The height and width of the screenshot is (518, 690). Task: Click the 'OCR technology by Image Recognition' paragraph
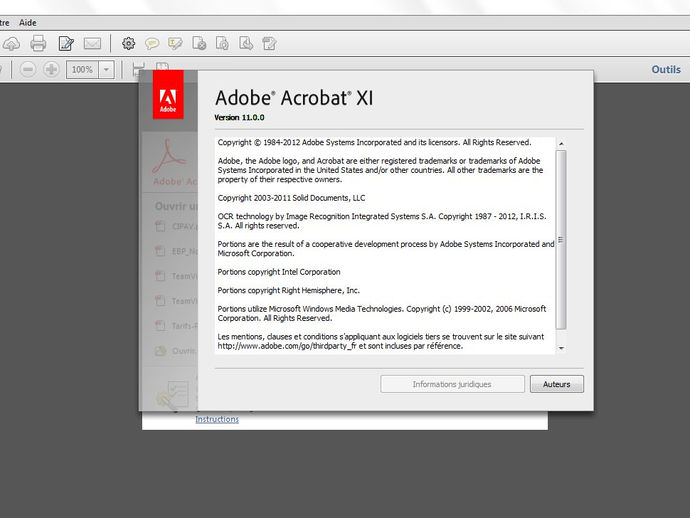pyautogui.click(x=382, y=221)
